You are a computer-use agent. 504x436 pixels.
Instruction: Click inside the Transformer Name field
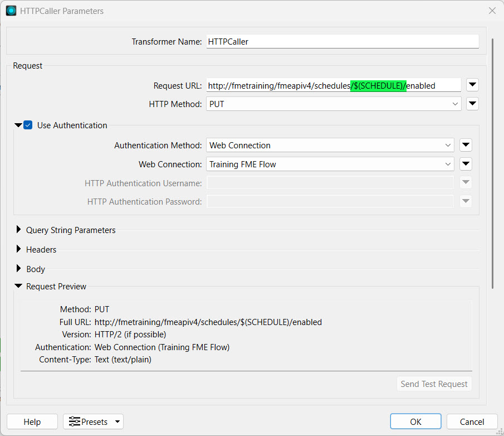coord(342,42)
